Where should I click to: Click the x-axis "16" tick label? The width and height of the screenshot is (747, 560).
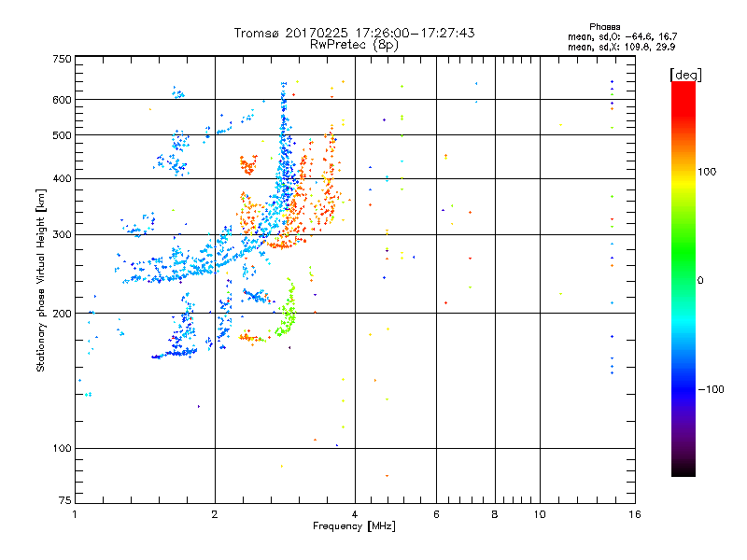[635, 514]
